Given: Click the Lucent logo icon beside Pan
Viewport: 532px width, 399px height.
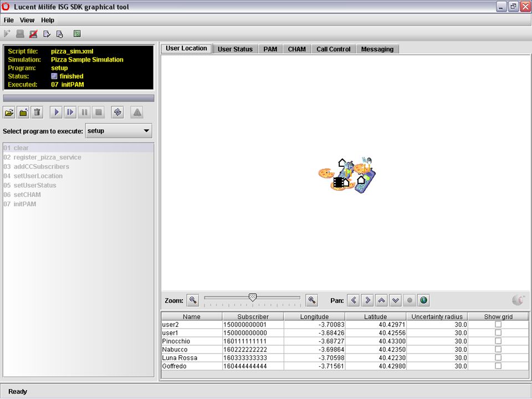Looking at the screenshot, I should tap(519, 300).
